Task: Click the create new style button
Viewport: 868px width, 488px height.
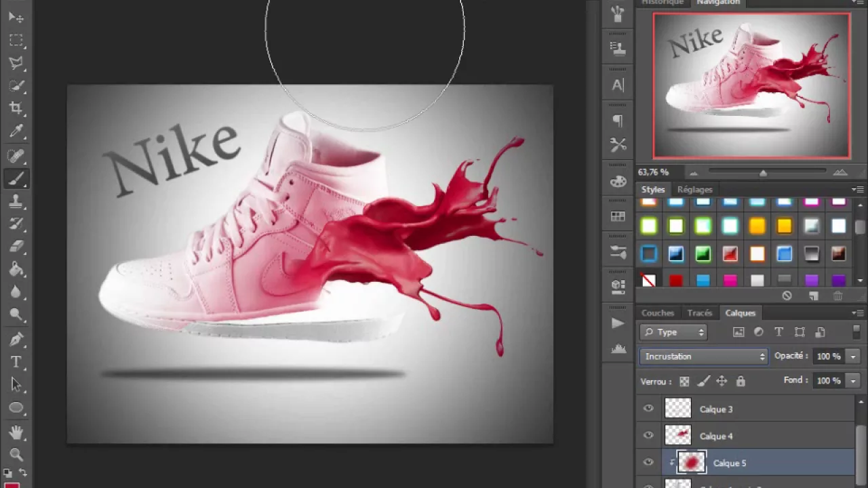Action: pos(813,296)
